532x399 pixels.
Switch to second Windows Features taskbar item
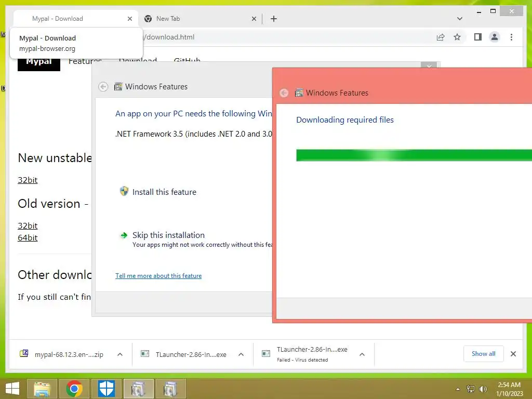(x=170, y=389)
